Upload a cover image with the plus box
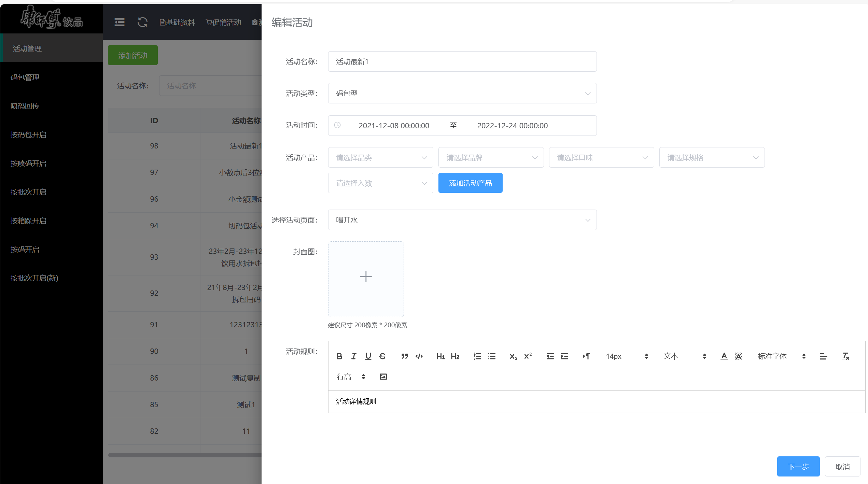Viewport: 868px width, 484px height. tap(366, 279)
